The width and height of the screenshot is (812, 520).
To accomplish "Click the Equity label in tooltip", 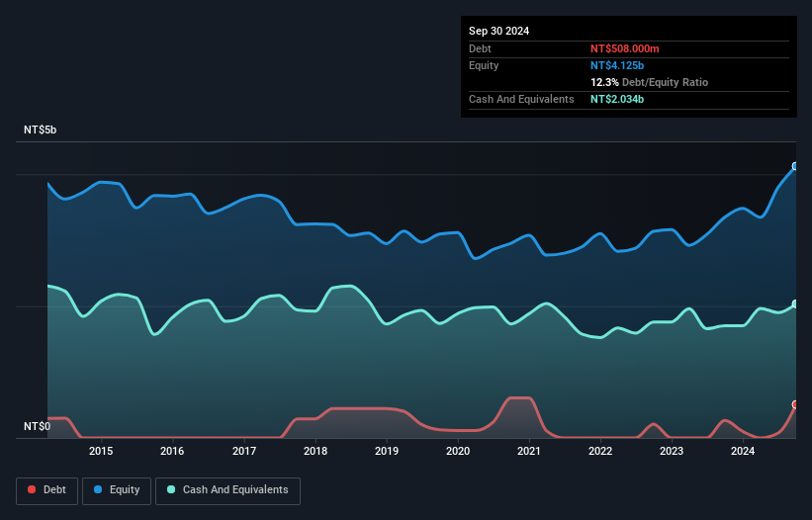I will tap(484, 65).
